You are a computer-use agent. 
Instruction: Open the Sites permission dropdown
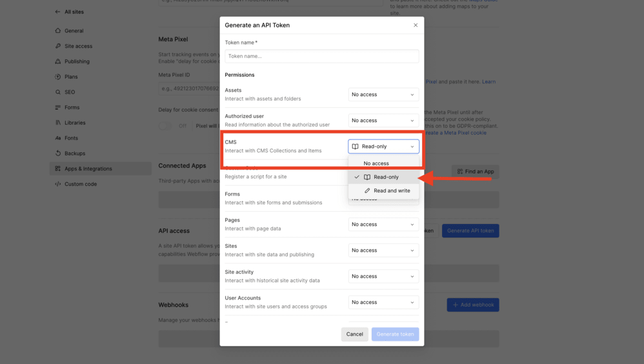pyautogui.click(x=383, y=250)
